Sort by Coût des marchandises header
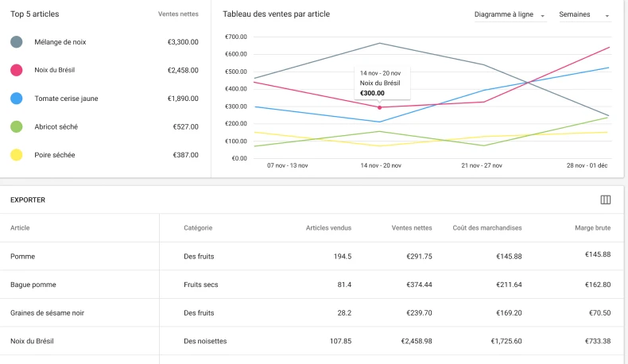The height and width of the screenshot is (364, 628). click(487, 228)
